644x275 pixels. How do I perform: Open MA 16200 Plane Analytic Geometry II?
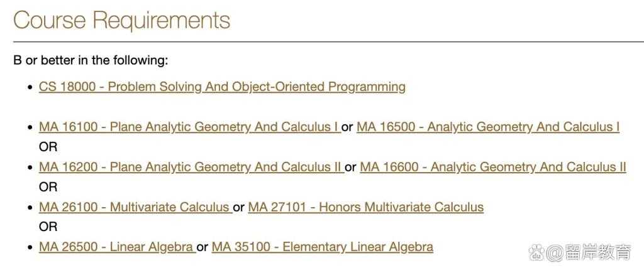pyautogui.click(x=191, y=167)
